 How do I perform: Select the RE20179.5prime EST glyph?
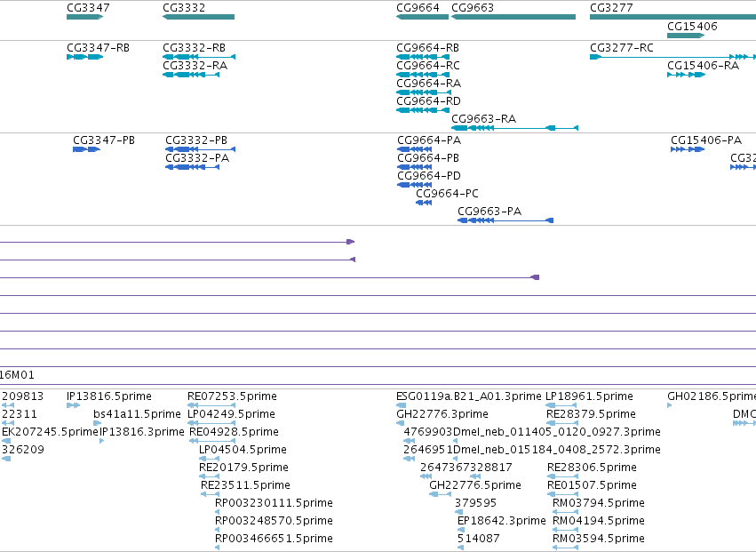210,476
